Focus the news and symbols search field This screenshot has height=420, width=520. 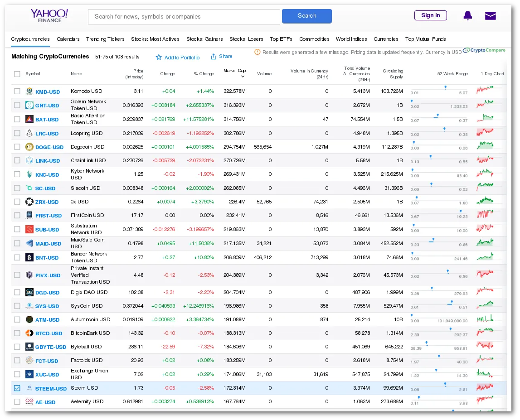coord(184,17)
